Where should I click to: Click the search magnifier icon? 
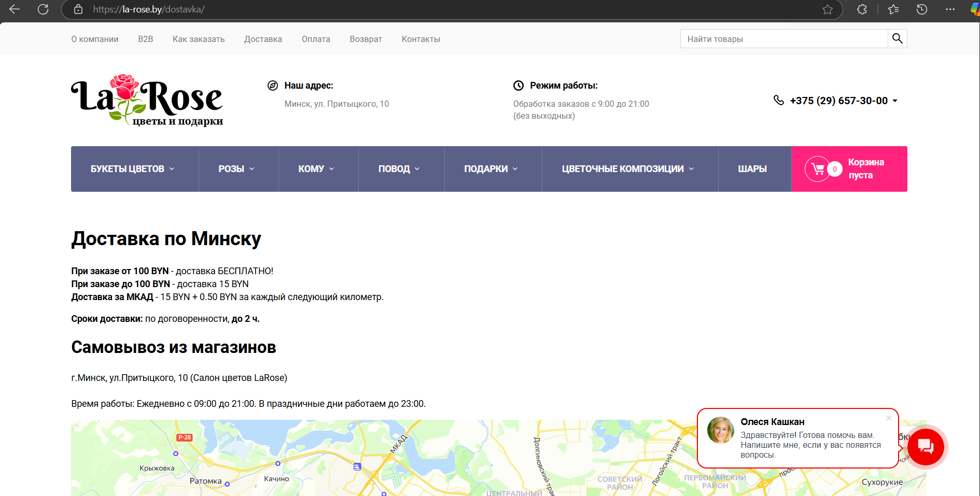(897, 38)
